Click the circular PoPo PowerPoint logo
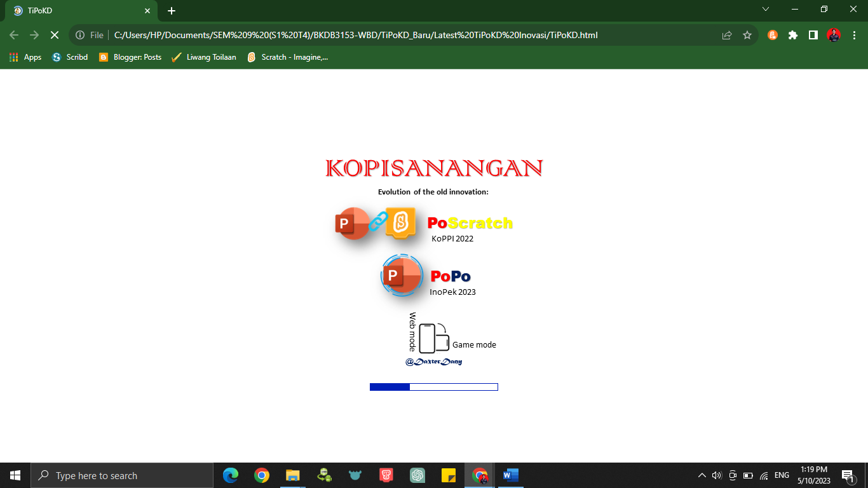The image size is (868, 488). (x=402, y=275)
